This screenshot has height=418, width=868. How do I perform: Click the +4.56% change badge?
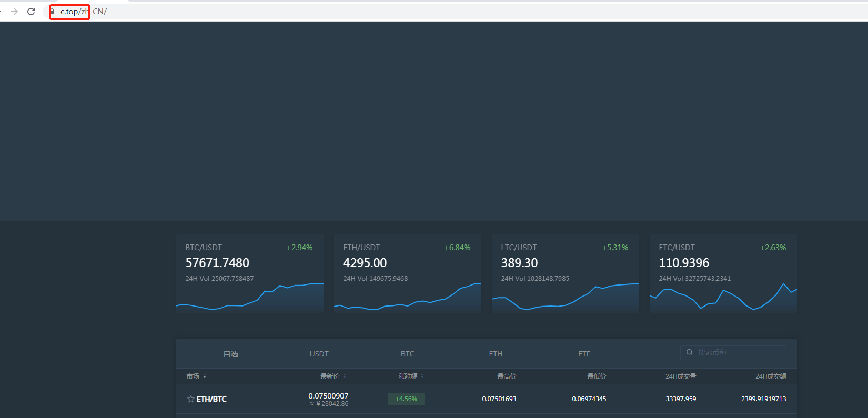click(406, 399)
